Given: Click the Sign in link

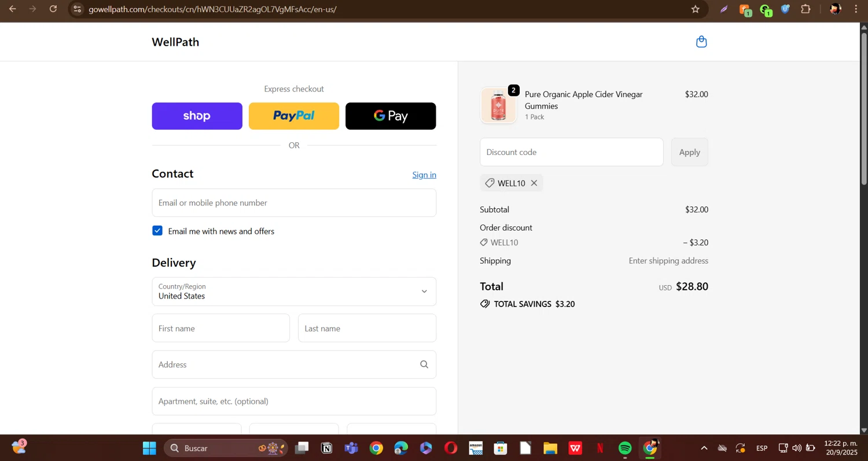Looking at the screenshot, I should 424,175.
